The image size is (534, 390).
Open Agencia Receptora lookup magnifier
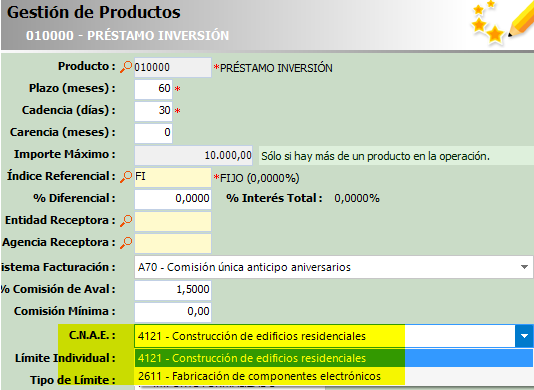[x=126, y=243]
